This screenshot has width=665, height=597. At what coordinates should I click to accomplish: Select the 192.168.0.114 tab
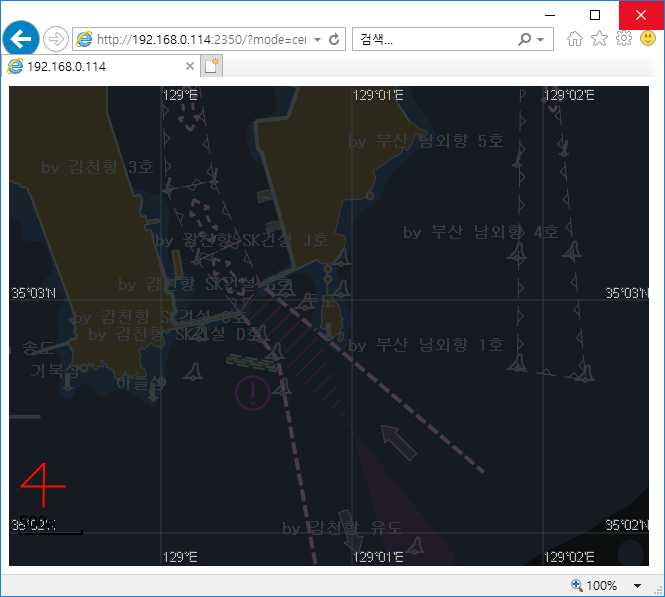[x=95, y=66]
